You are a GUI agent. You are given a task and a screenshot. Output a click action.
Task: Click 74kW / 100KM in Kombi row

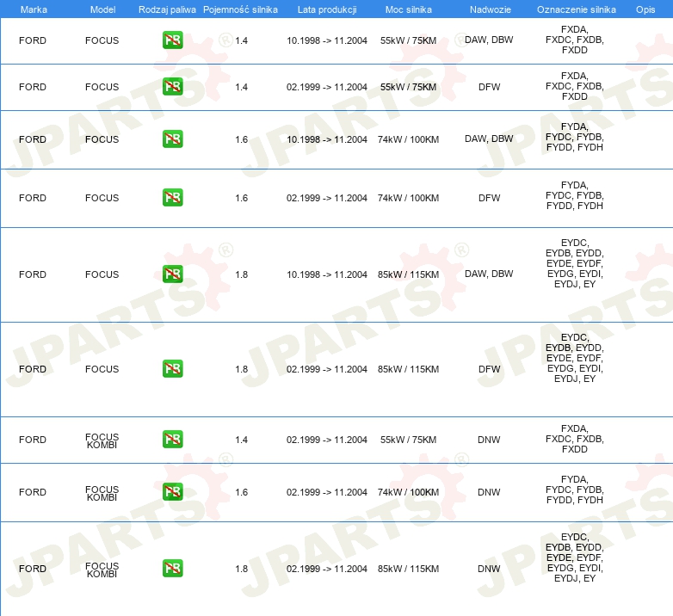coord(408,492)
